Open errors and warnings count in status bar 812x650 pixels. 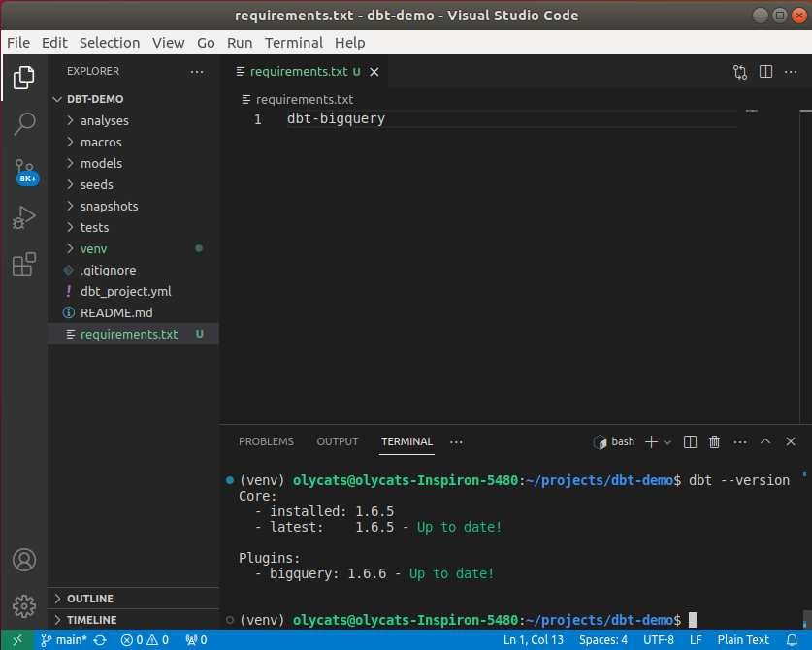[x=145, y=640]
